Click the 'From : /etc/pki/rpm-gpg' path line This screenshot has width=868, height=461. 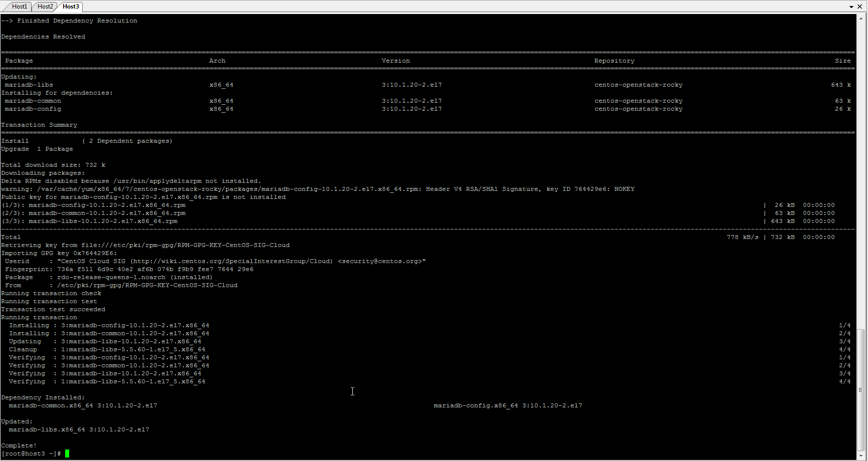[121, 285]
